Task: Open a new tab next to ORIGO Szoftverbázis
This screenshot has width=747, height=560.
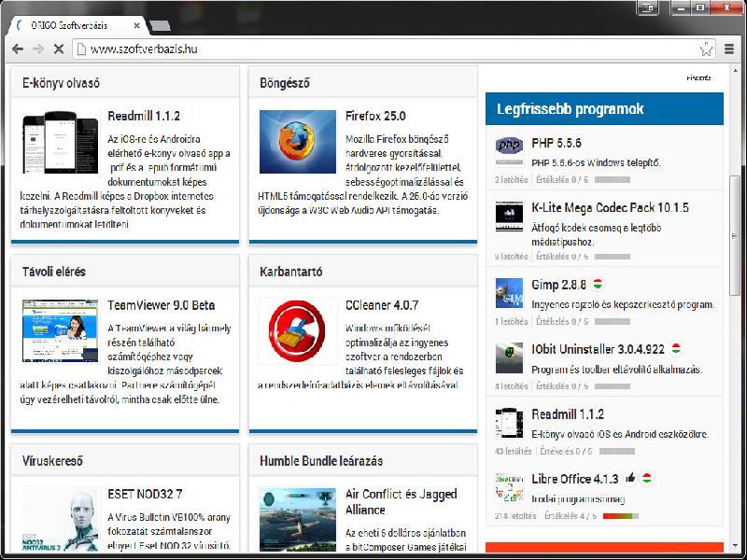Action: 160,26
